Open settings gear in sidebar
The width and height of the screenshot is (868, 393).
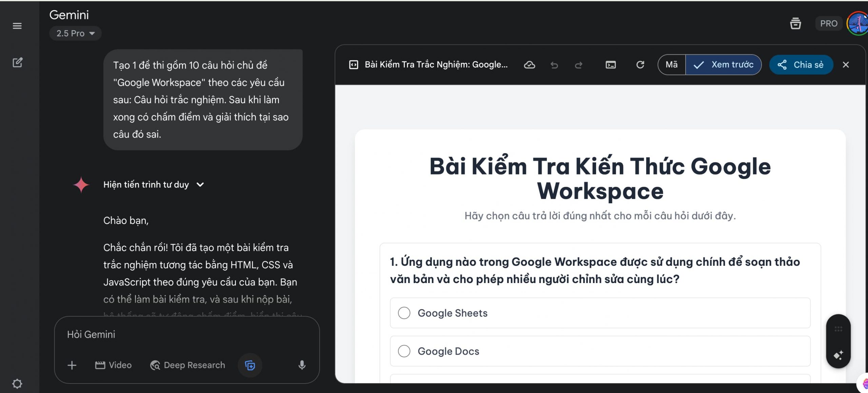coord(17,383)
